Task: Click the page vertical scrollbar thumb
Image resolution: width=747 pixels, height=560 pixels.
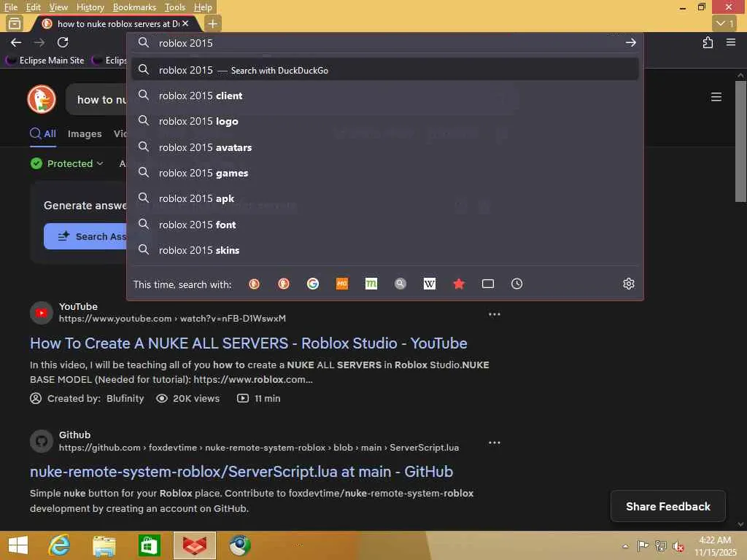Action: pyautogui.click(x=740, y=141)
